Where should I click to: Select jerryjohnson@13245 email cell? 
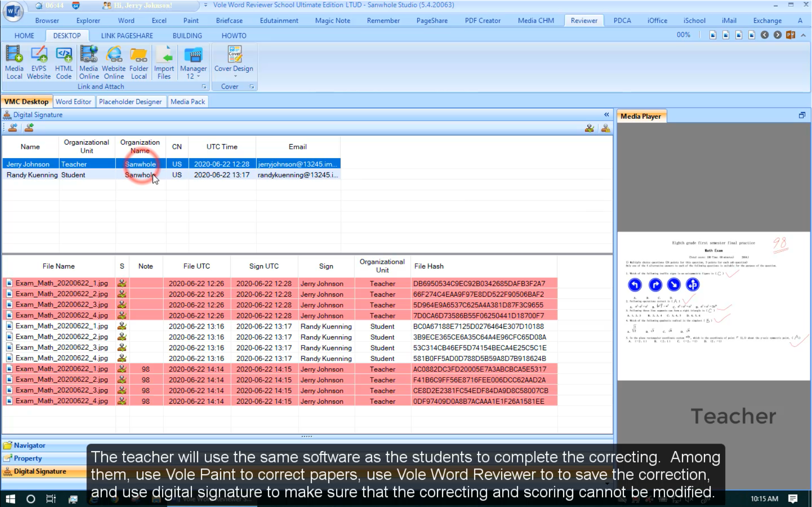pos(298,164)
